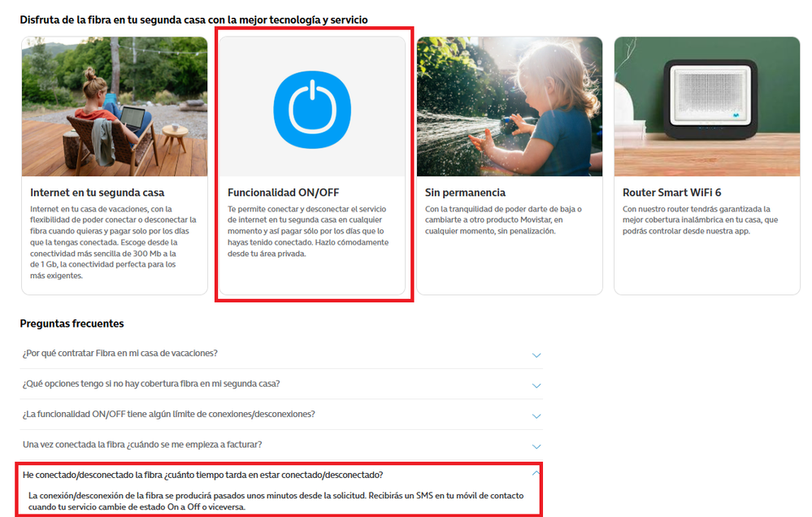Expand the chevron for cobertura fibra question
This screenshot has height=517, width=812.
click(536, 386)
